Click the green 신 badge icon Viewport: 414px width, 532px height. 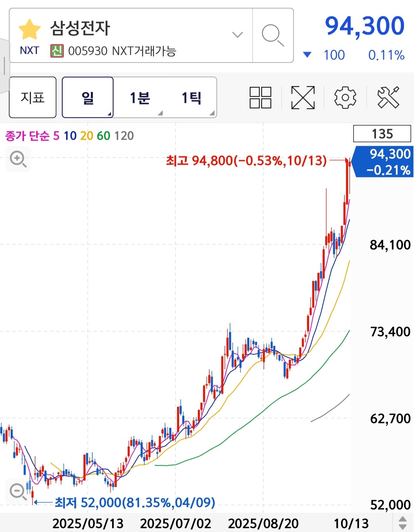point(57,51)
